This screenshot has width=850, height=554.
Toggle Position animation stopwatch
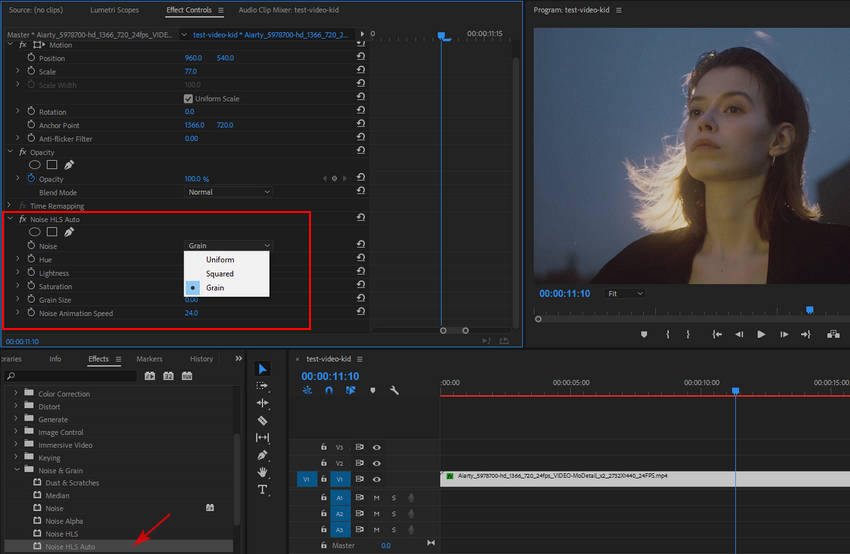pyautogui.click(x=31, y=57)
